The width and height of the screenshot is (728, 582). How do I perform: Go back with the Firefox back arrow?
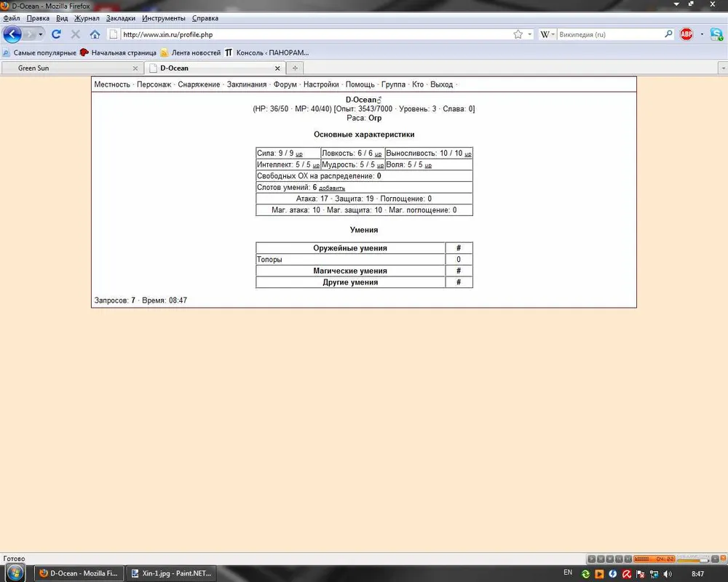click(x=12, y=34)
